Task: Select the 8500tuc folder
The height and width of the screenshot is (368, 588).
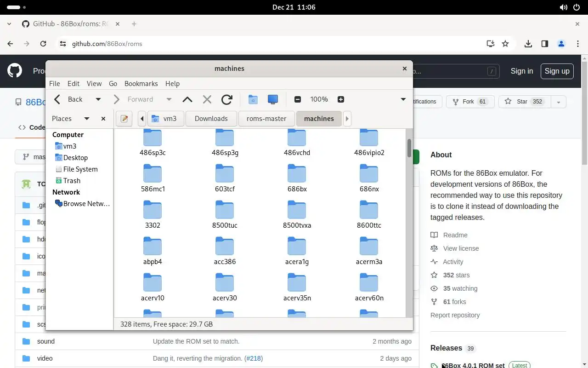Action: (225, 215)
